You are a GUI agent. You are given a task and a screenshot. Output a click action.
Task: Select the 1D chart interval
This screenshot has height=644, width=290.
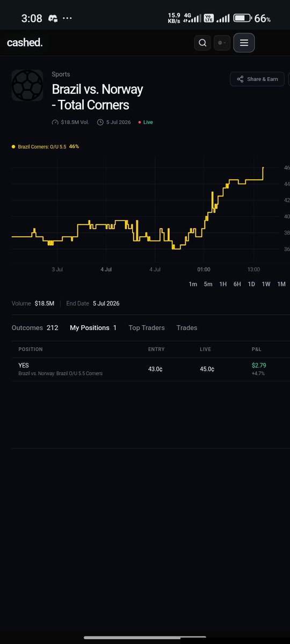(x=251, y=284)
